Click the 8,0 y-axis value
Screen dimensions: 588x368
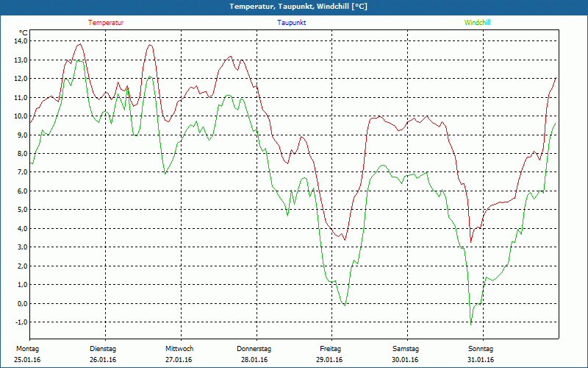click(22, 153)
